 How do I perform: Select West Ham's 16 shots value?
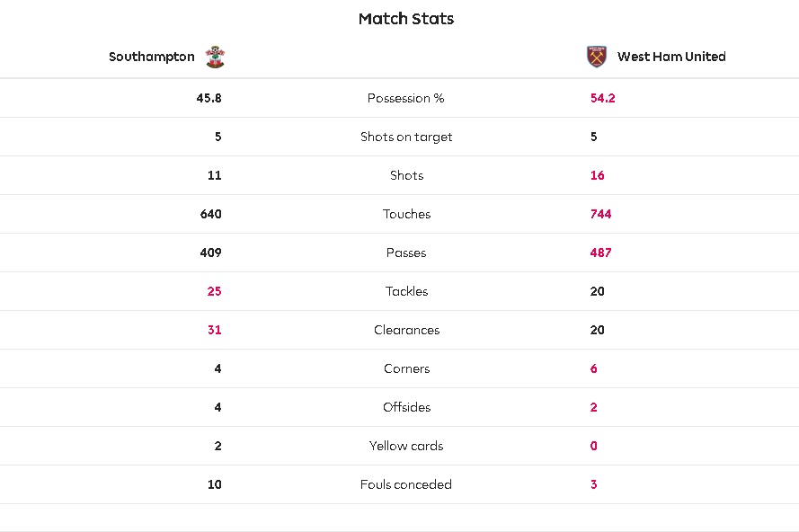tap(597, 175)
